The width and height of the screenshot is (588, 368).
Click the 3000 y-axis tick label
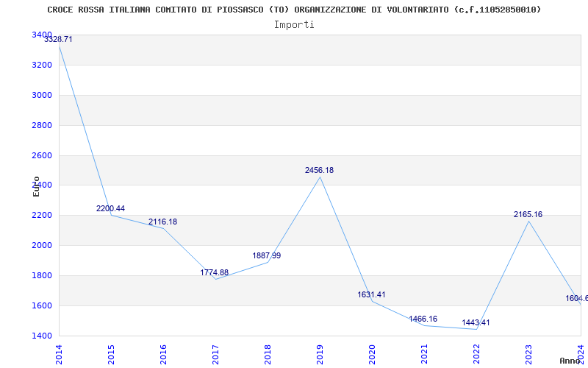[42, 96]
